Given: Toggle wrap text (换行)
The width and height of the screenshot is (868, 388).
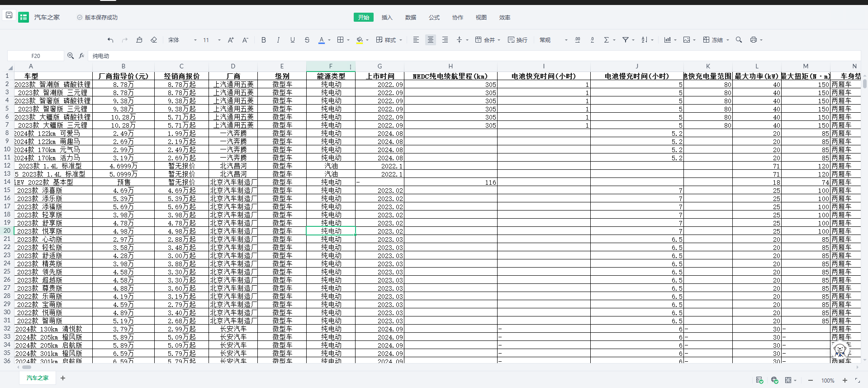Looking at the screenshot, I should (x=517, y=40).
